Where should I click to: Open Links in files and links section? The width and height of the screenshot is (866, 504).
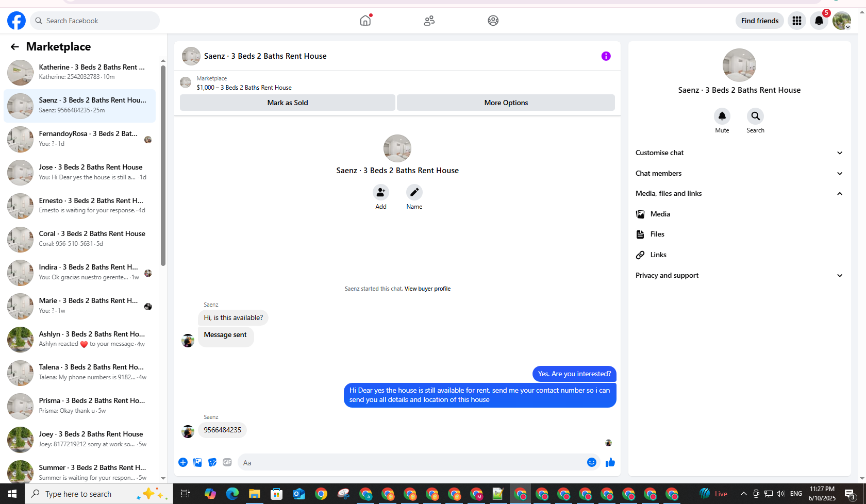click(739, 255)
